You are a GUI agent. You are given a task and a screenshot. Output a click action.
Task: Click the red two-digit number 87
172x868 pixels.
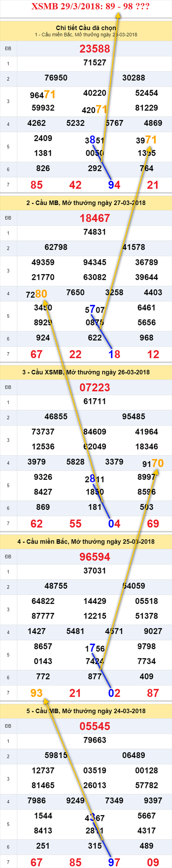(153, 693)
